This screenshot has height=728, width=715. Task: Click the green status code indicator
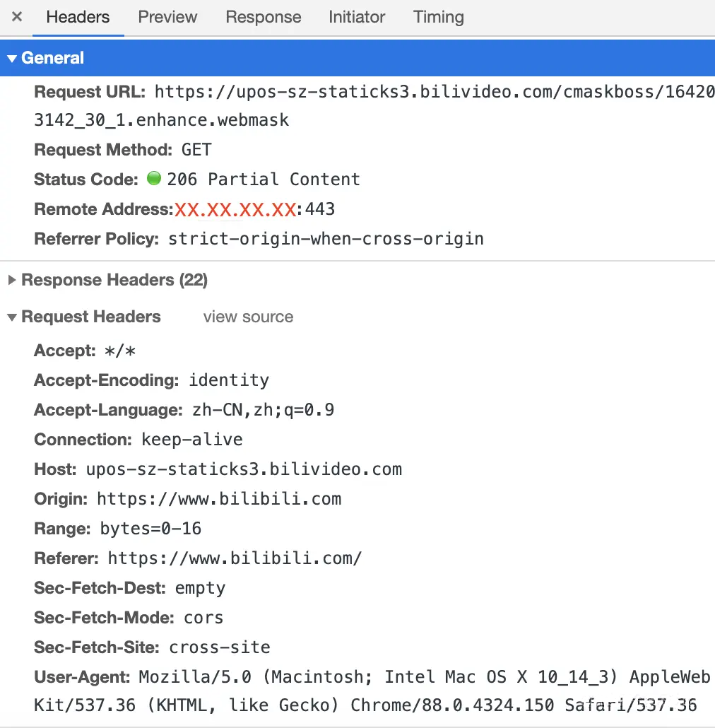[x=154, y=179]
